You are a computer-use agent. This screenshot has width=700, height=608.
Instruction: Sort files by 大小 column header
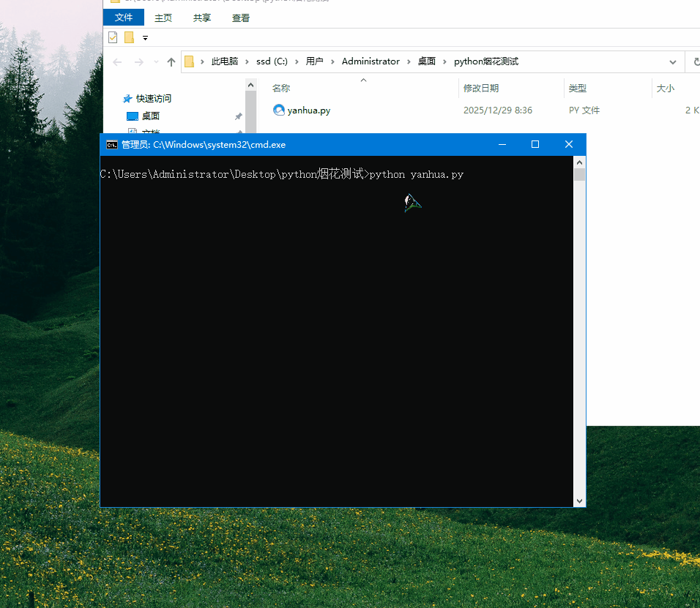(665, 89)
